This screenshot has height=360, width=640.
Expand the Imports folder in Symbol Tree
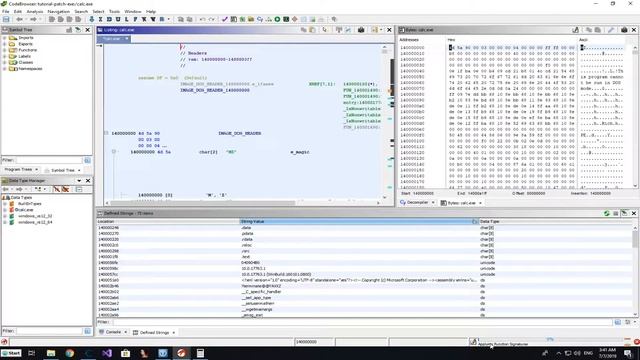4,38
